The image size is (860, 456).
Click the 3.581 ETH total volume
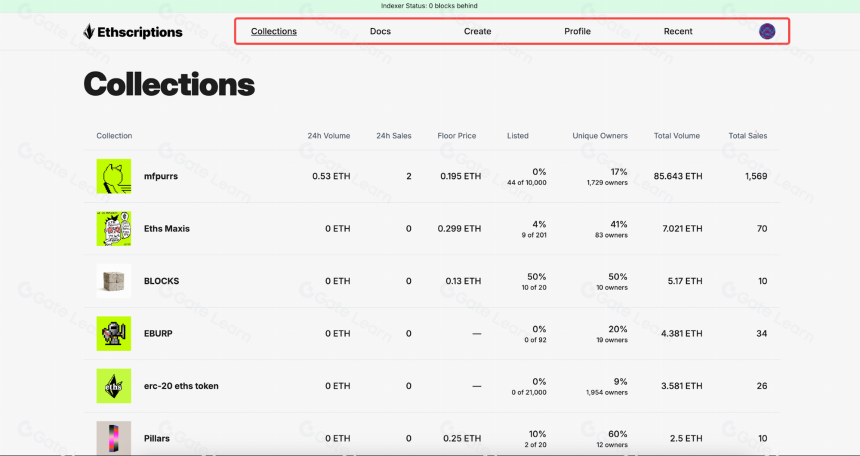(682, 386)
